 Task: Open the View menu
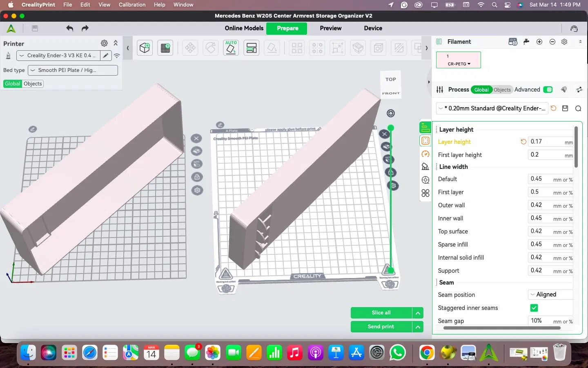pyautogui.click(x=105, y=5)
